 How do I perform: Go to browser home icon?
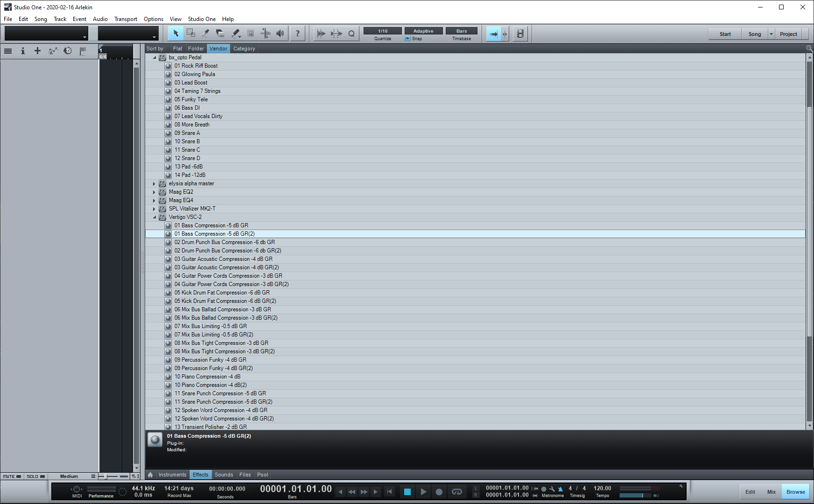pyautogui.click(x=150, y=475)
